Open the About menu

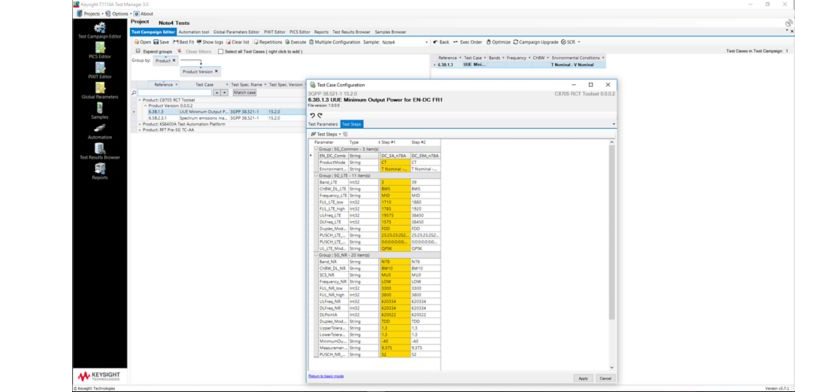[144, 13]
